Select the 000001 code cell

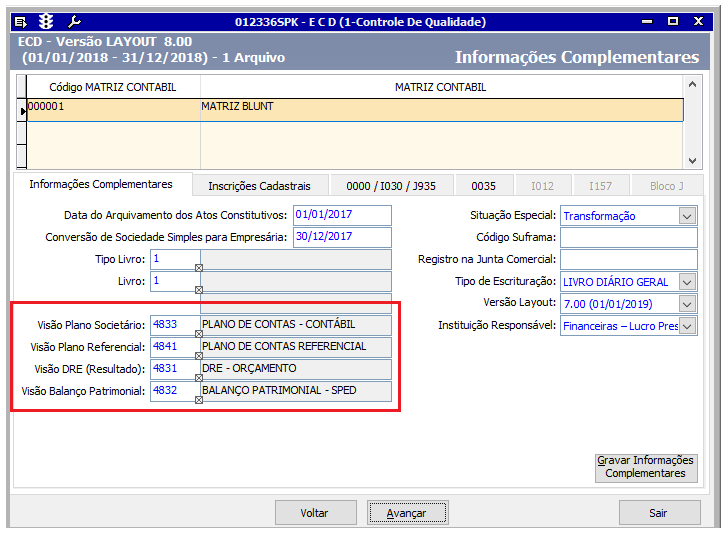click(114, 110)
